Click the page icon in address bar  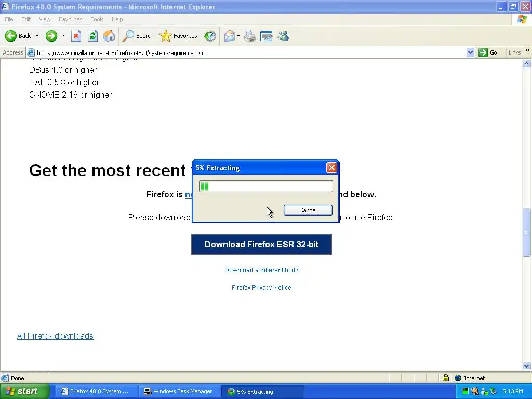31,52
